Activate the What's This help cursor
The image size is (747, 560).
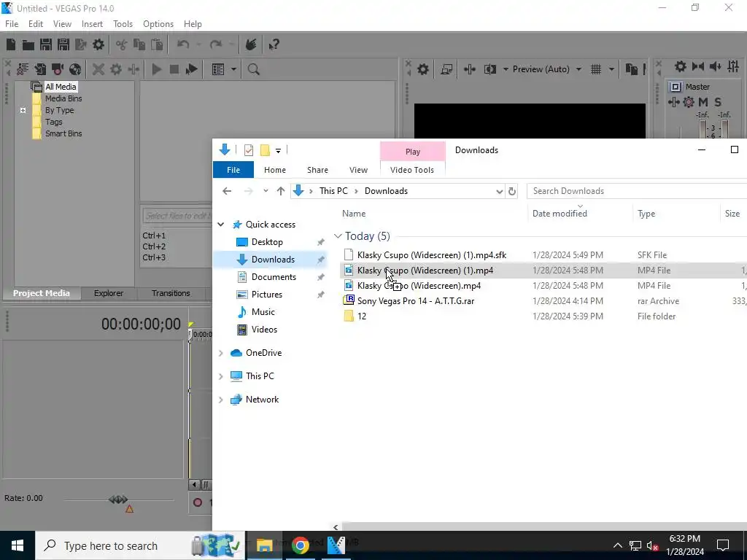pos(274,44)
